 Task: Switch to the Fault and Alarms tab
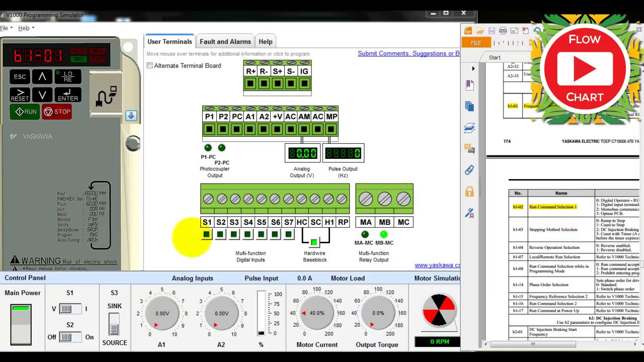click(x=225, y=42)
